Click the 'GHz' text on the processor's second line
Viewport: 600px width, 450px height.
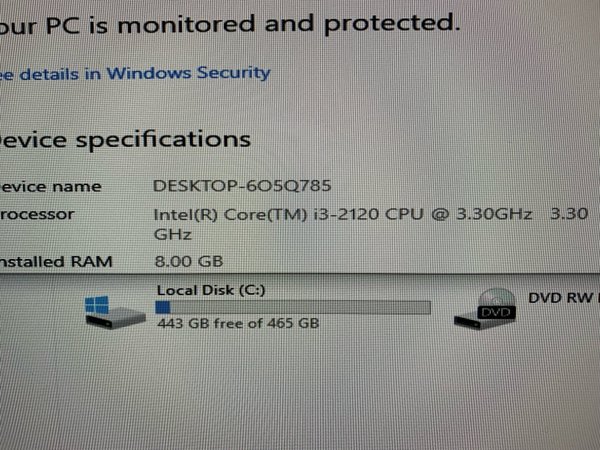[166, 234]
